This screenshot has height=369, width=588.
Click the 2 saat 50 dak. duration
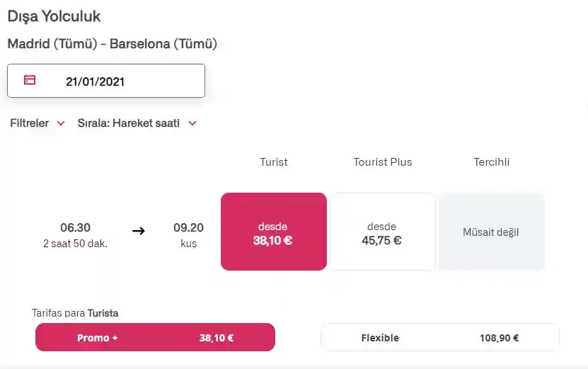point(75,244)
